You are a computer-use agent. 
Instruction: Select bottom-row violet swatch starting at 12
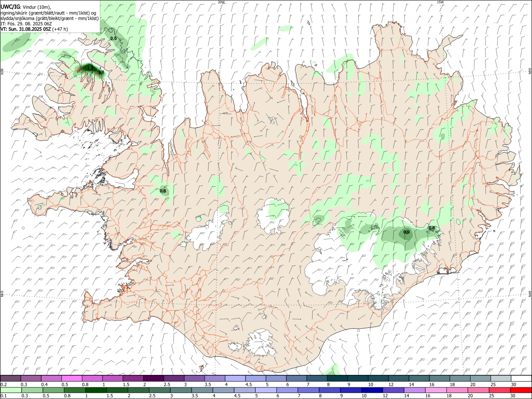coord(393,390)
